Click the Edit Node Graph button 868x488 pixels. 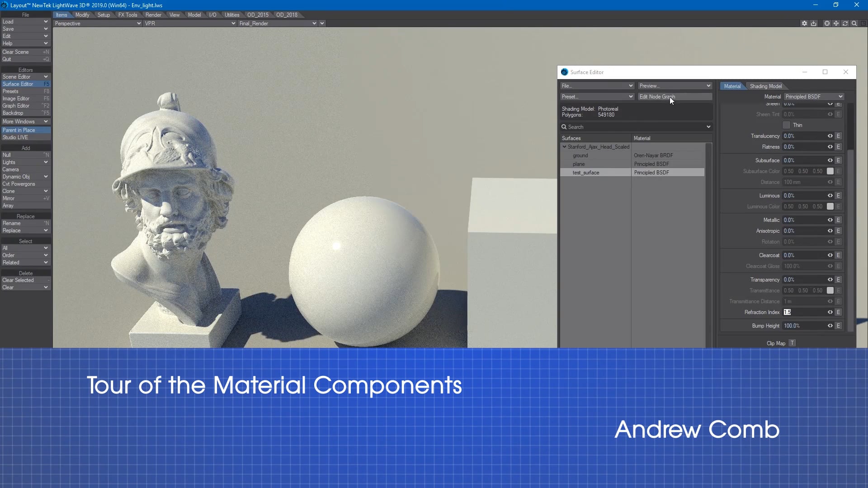click(x=675, y=97)
